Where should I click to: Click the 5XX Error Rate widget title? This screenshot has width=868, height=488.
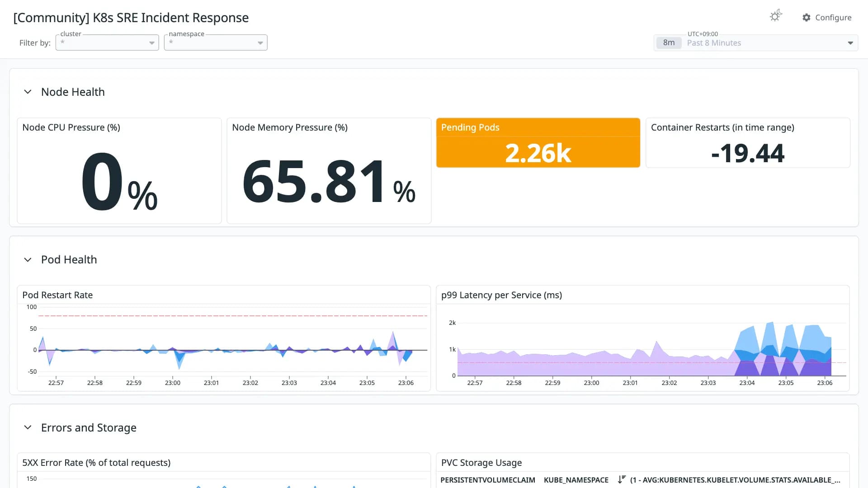point(96,463)
